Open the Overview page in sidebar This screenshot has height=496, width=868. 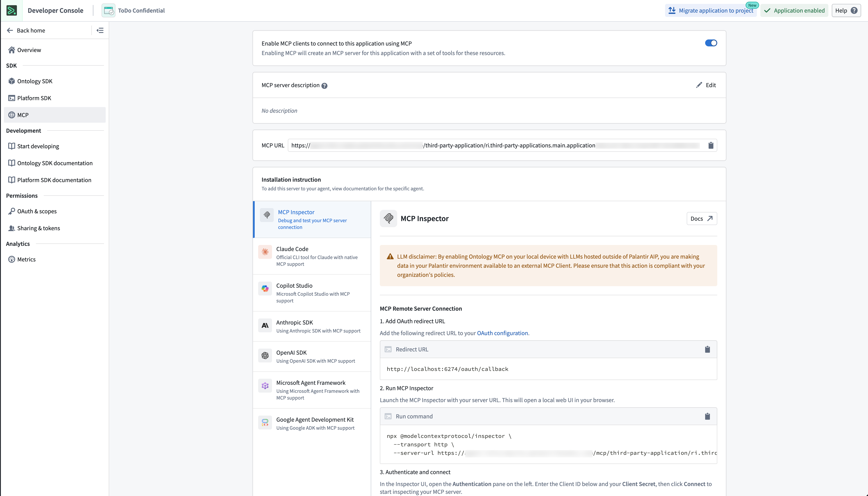55,50
